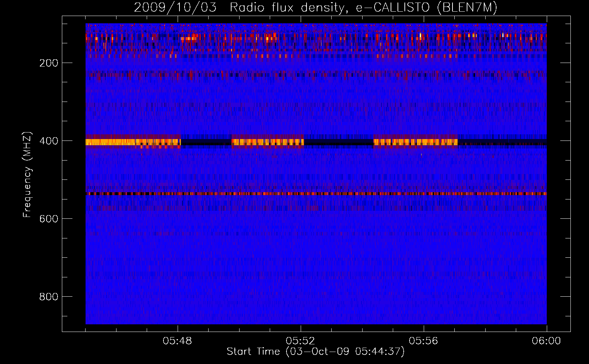This screenshot has width=589, height=364.
Task: Click the thin red interference line near 535 MHz
Action: [x=316, y=194]
